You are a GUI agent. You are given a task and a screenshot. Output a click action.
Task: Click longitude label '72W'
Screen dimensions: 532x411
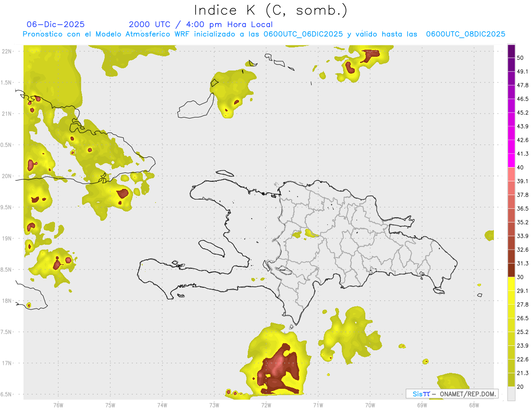point(266,405)
